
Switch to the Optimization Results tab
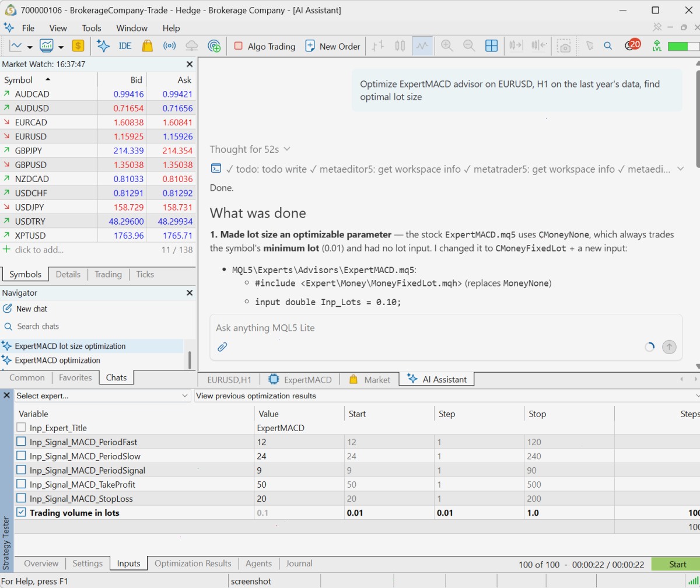pos(193,563)
